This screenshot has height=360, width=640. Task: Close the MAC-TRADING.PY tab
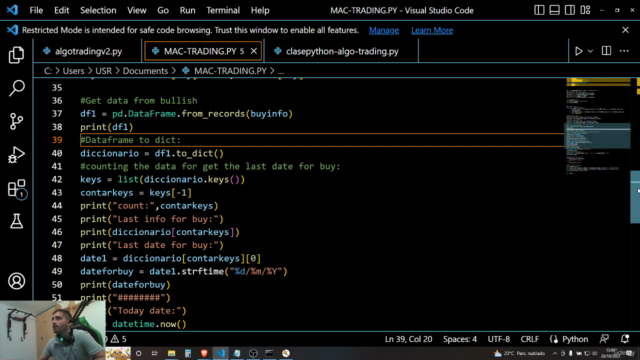coord(253,51)
